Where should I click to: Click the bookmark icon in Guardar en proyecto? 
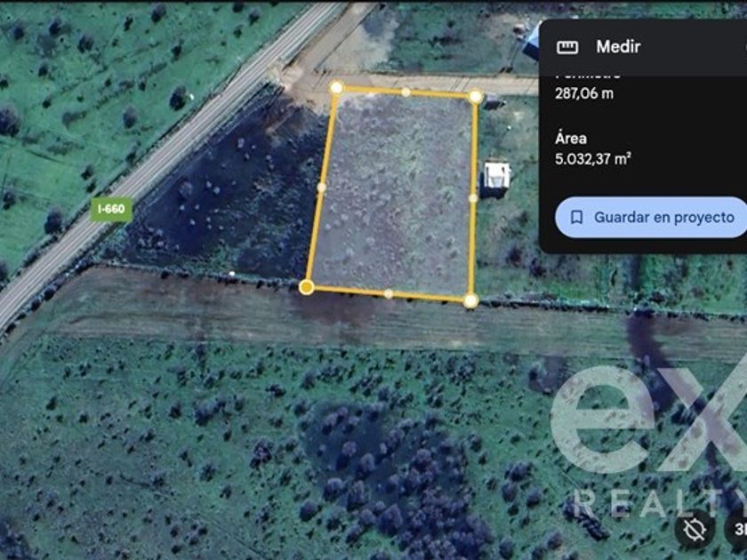point(576,218)
